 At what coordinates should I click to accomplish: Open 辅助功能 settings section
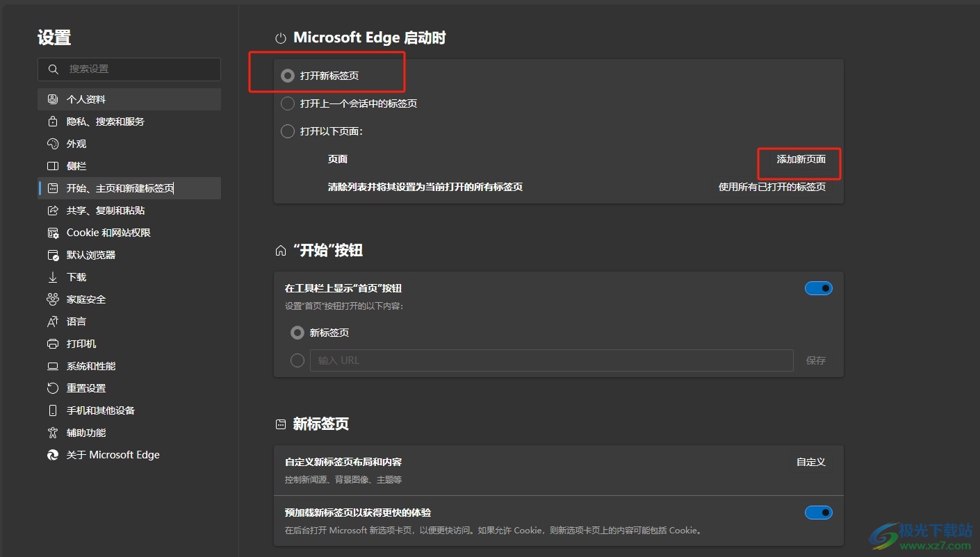(x=129, y=433)
